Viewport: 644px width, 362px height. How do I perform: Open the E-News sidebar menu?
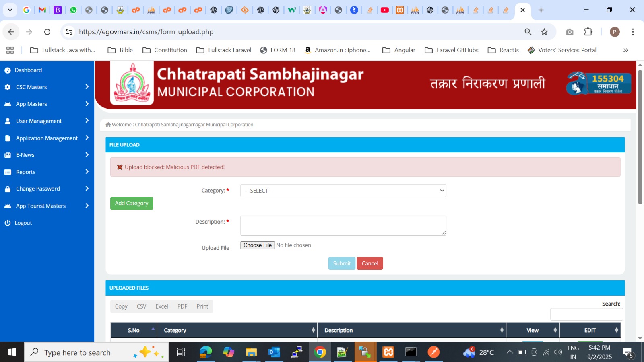(x=25, y=155)
